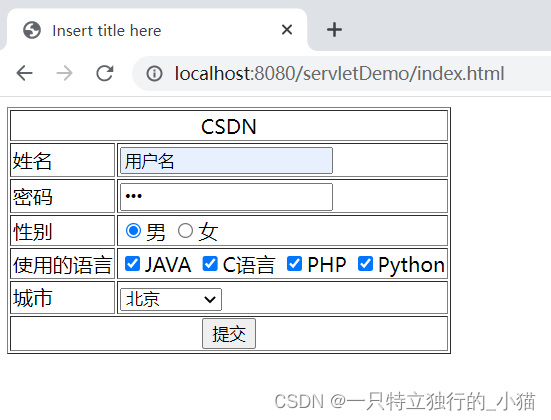
Task: Toggle the PHP checkbox
Action: [x=294, y=264]
